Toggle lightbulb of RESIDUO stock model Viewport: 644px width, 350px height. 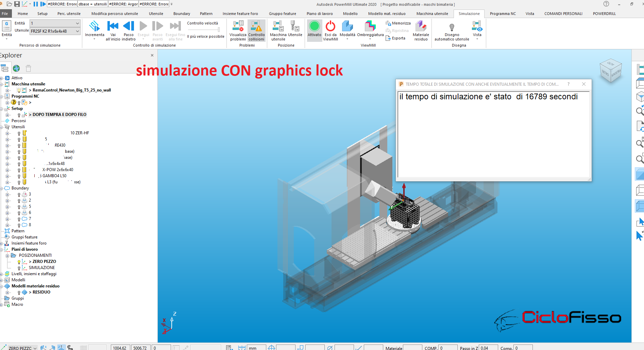pyautogui.click(x=19, y=293)
